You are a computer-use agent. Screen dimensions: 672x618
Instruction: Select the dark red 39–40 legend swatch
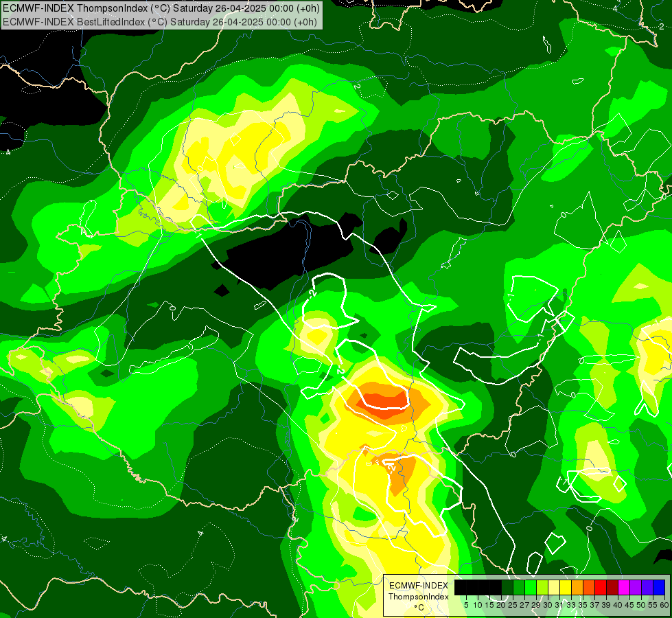[612, 588]
